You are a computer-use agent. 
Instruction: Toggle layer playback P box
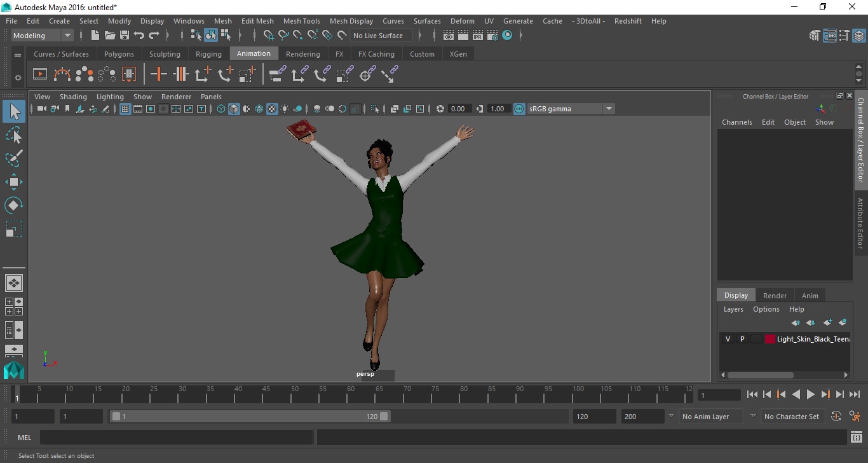coord(742,339)
